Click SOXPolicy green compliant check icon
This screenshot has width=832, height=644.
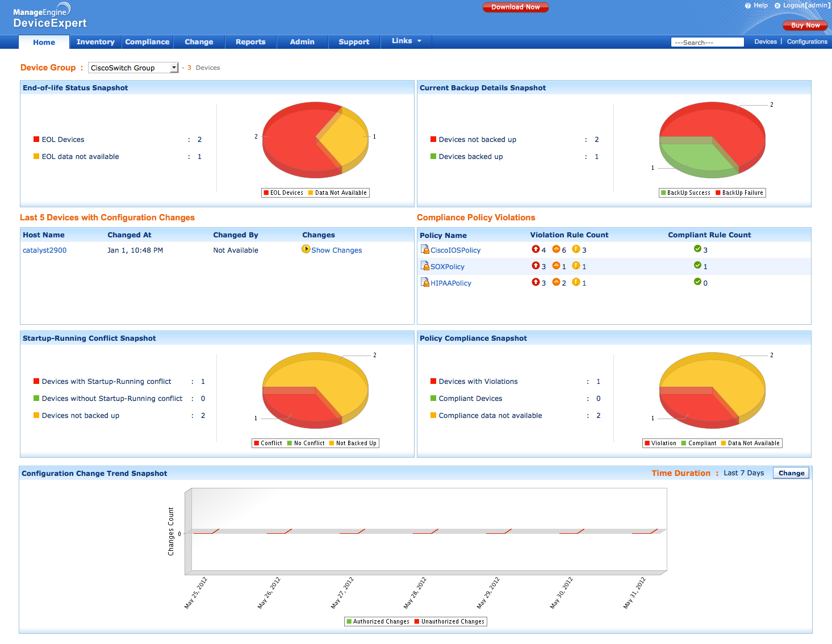coord(697,265)
